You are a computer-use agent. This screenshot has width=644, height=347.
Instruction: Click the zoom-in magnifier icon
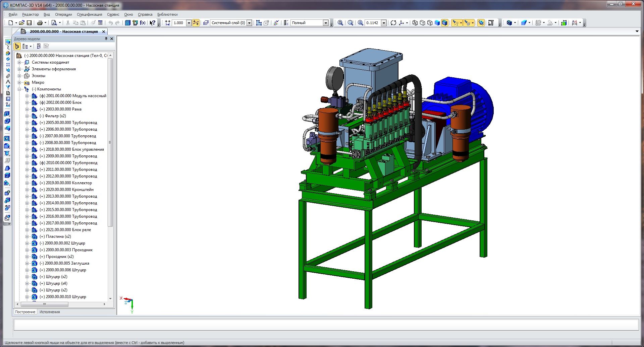click(361, 23)
